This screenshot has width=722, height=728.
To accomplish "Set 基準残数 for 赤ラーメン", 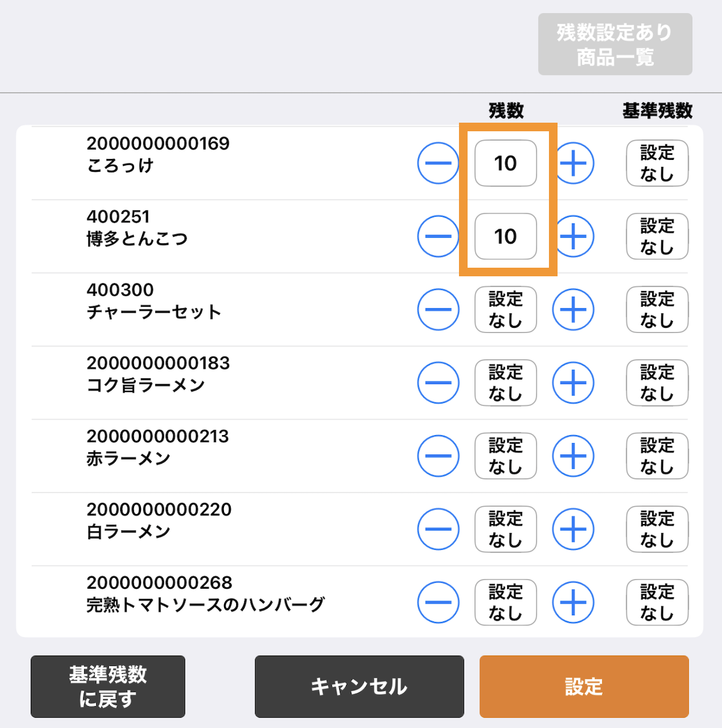I will pyautogui.click(x=657, y=456).
